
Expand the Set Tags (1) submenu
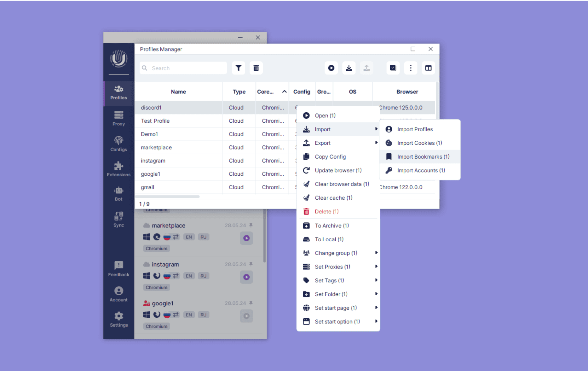pyautogui.click(x=338, y=280)
